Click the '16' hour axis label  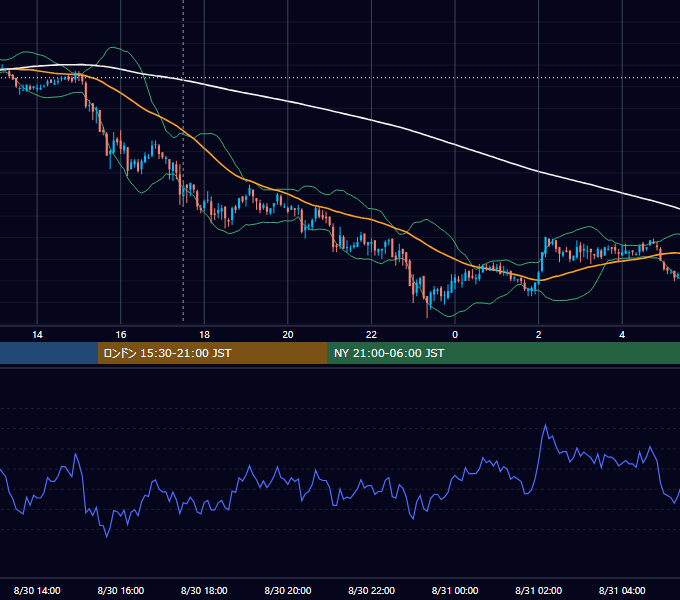click(x=121, y=335)
